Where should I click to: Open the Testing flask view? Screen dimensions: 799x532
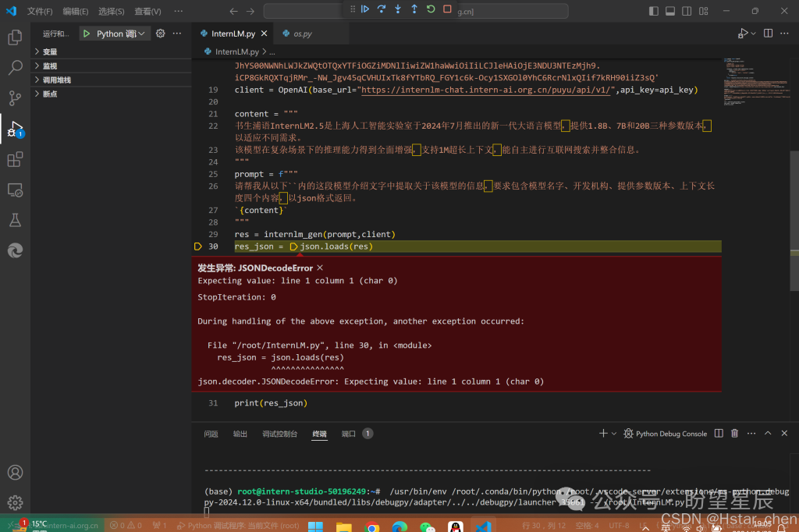click(x=16, y=220)
